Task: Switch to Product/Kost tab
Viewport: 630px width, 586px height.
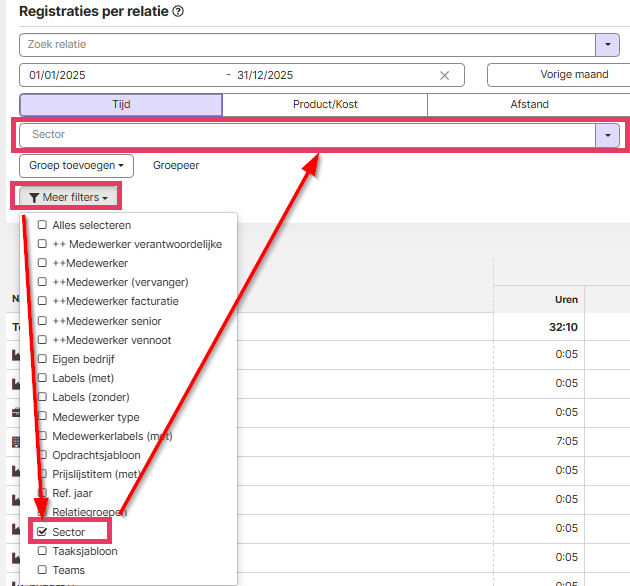Action: [x=325, y=104]
